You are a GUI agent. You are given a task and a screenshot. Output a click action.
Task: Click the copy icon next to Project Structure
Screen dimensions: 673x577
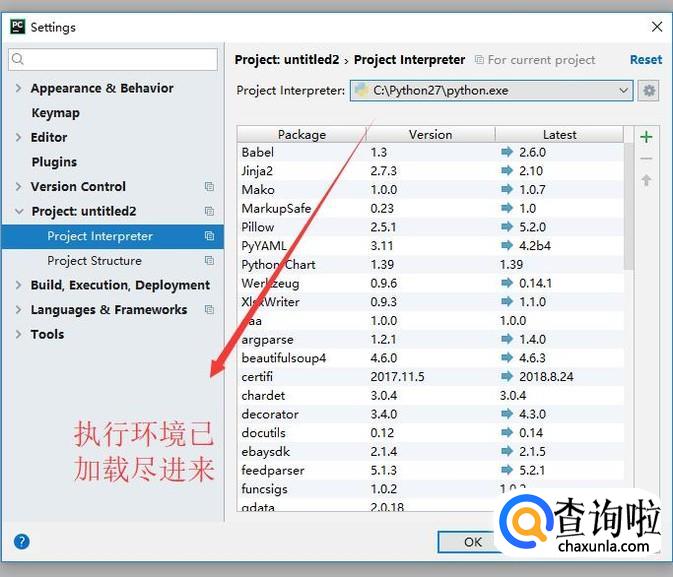pos(209,261)
